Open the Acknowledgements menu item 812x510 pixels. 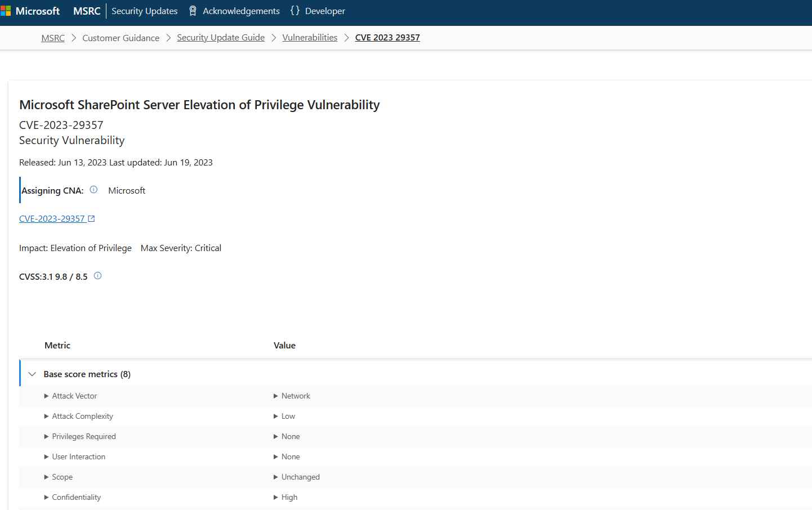[241, 11]
